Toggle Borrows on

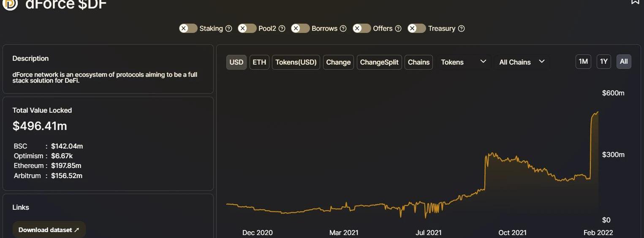pyautogui.click(x=300, y=28)
